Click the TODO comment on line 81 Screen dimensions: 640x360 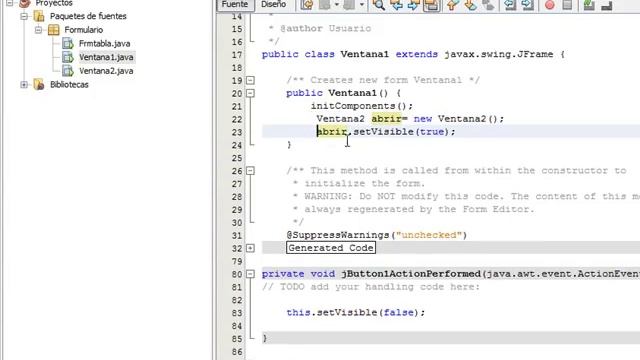click(x=371, y=287)
